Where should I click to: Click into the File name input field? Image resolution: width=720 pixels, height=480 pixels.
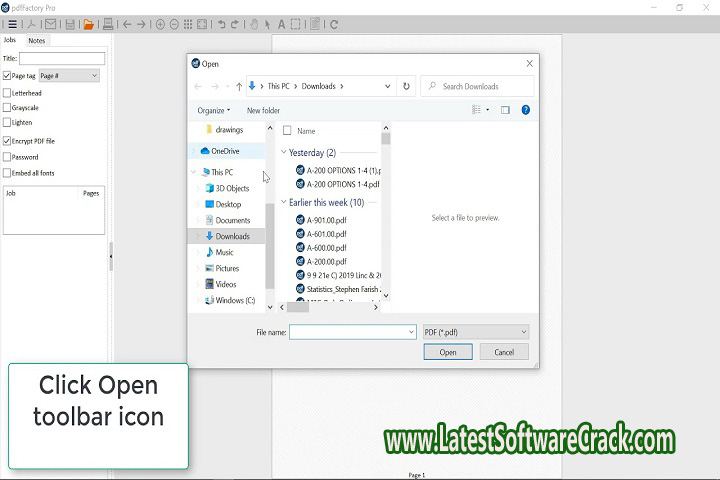(350, 332)
